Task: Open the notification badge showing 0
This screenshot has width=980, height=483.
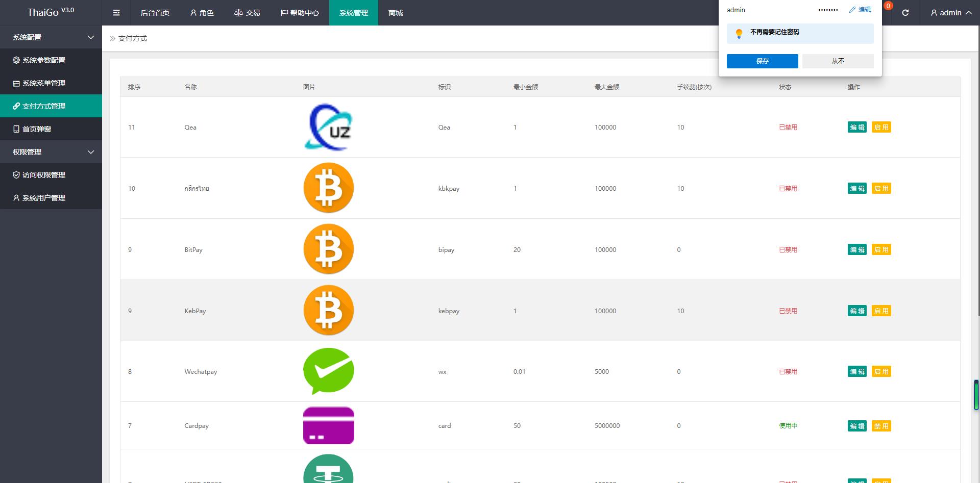Action: (888, 6)
